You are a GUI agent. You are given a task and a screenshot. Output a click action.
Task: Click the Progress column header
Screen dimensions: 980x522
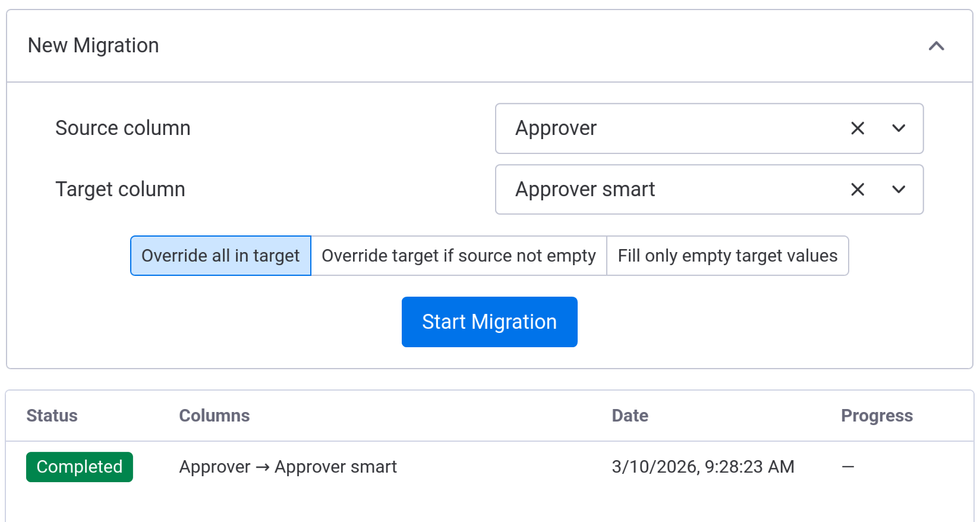(877, 416)
